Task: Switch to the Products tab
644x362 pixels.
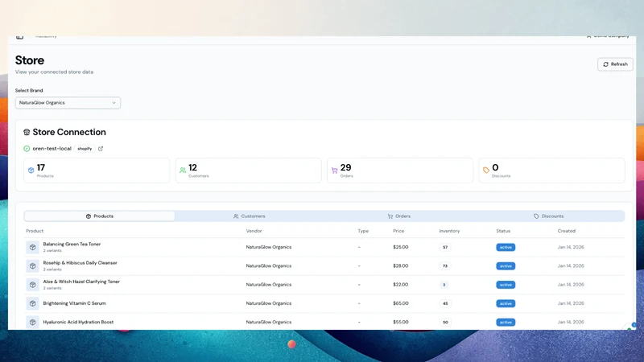Action: pyautogui.click(x=99, y=216)
